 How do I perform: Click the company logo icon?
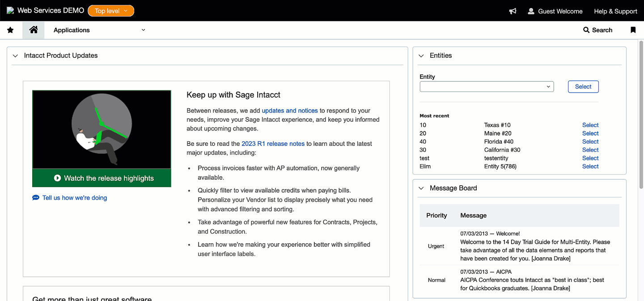pos(10,10)
